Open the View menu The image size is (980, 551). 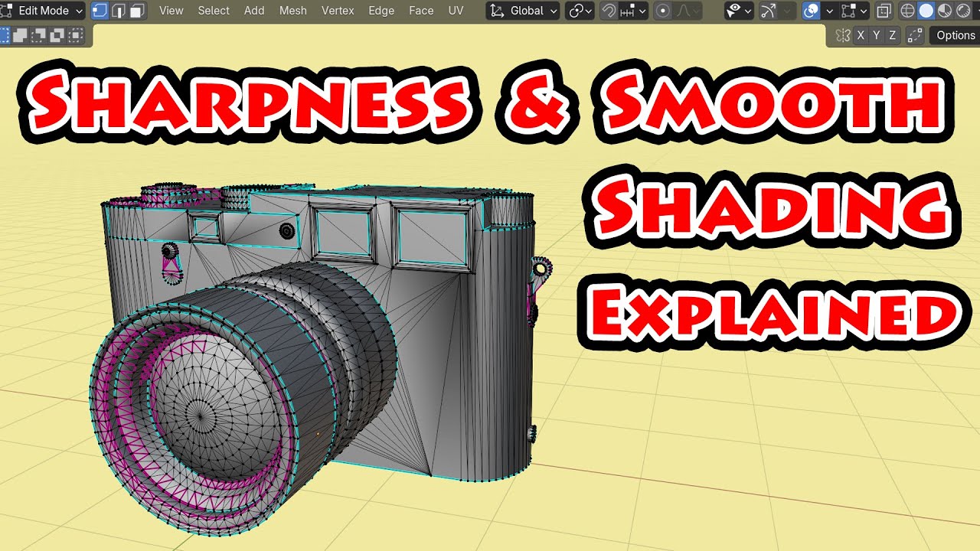[171, 11]
